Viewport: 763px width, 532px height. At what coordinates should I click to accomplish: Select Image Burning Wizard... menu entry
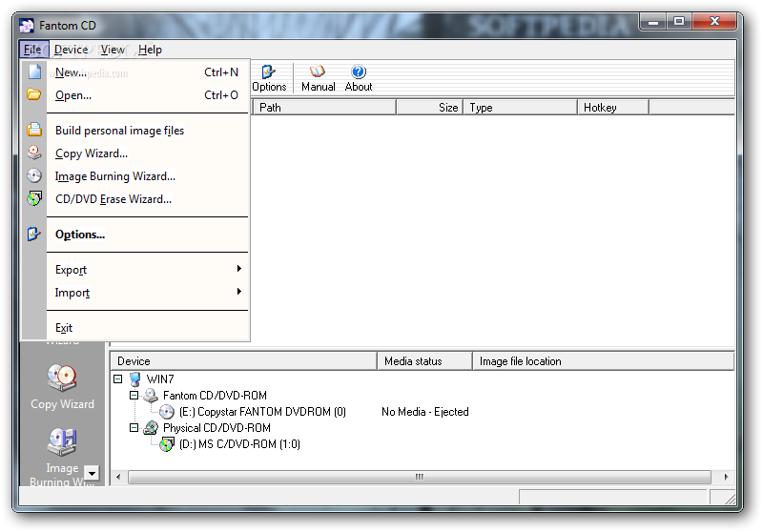(x=148, y=176)
